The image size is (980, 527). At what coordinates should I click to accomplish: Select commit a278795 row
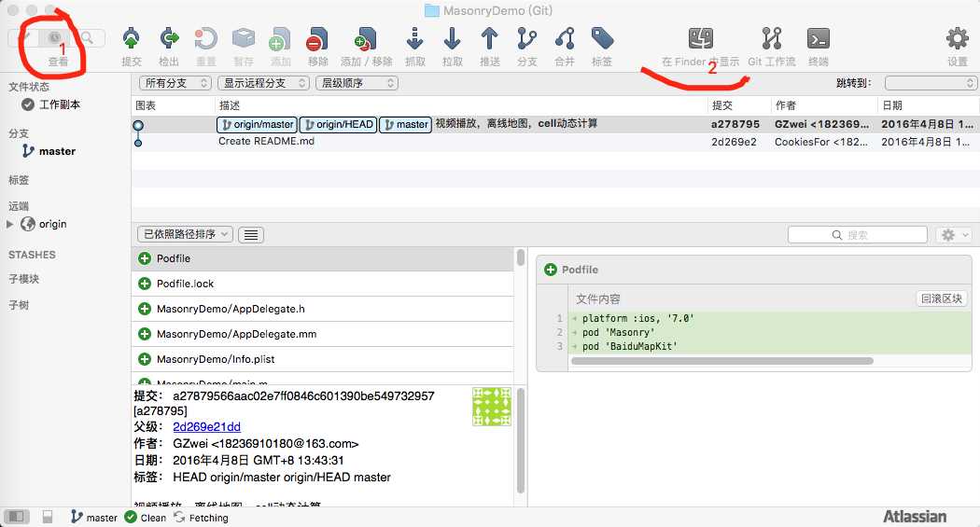(555, 124)
